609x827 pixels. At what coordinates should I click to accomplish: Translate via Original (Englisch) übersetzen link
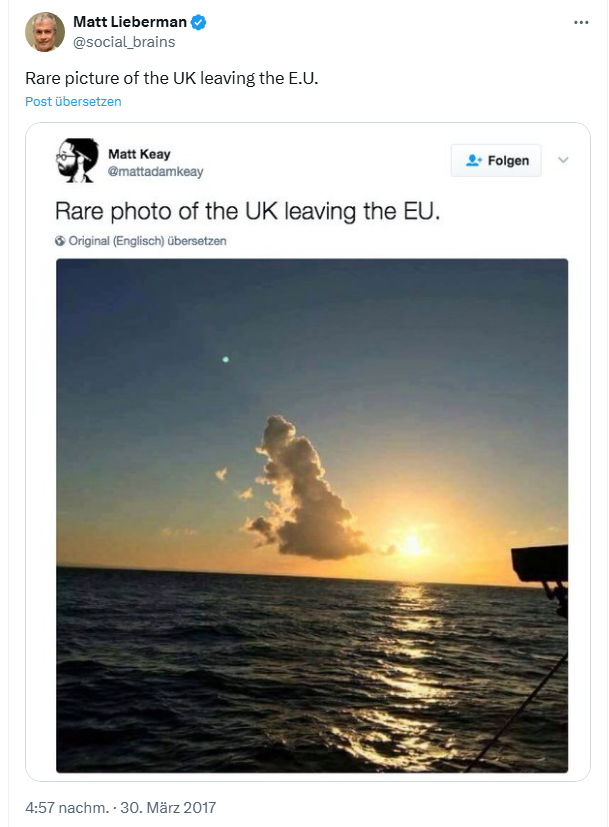[x=147, y=241]
